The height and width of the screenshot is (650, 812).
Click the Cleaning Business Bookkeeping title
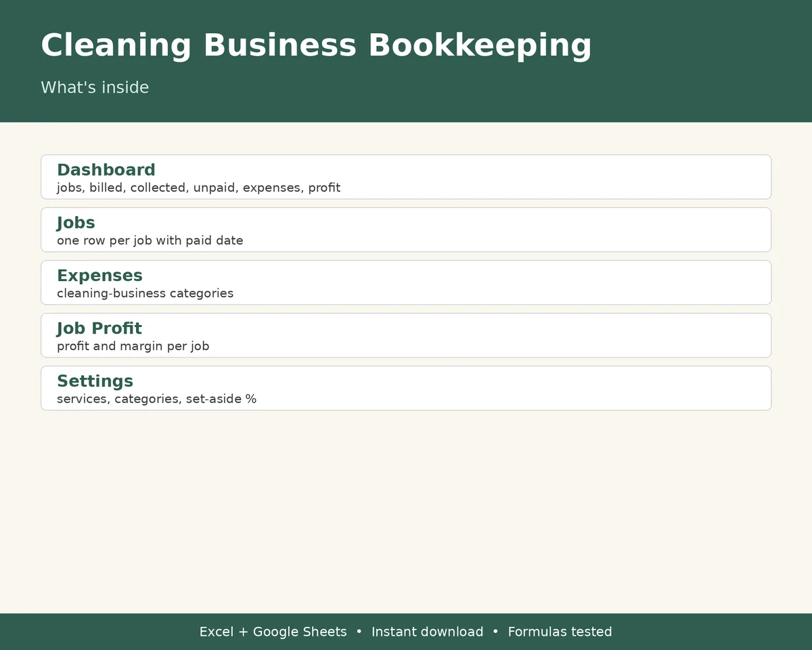point(316,46)
